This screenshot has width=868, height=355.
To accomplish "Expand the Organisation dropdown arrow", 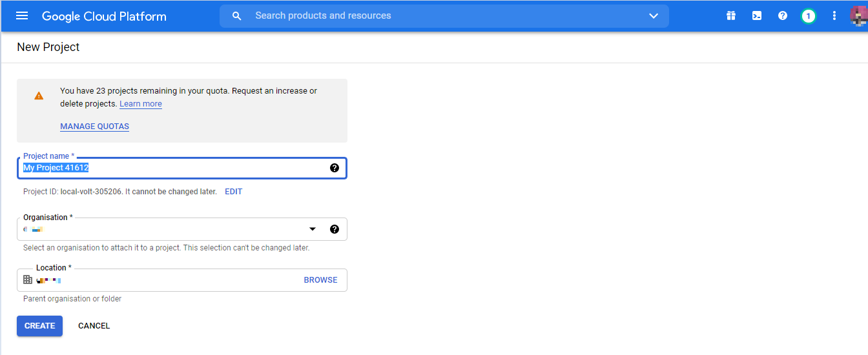I will (x=313, y=229).
